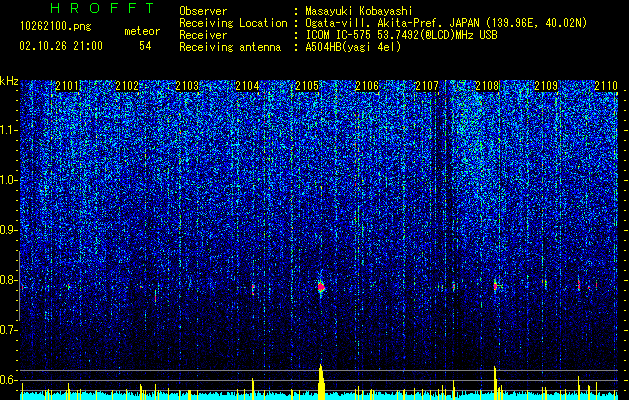Click the meteor echo at 2108
Viewport: 629px width, 400px height.
tap(495, 286)
